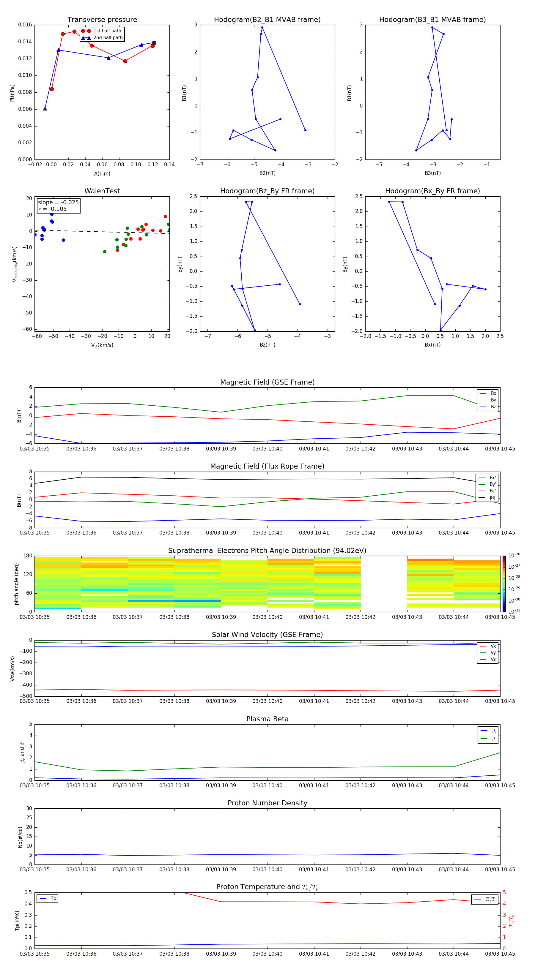Click the pitch angle color scale bar
535x980 pixels.
click(x=504, y=584)
